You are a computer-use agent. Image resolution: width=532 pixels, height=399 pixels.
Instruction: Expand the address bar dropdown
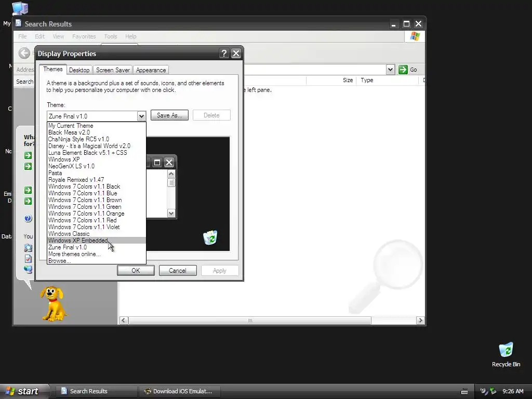tap(390, 70)
